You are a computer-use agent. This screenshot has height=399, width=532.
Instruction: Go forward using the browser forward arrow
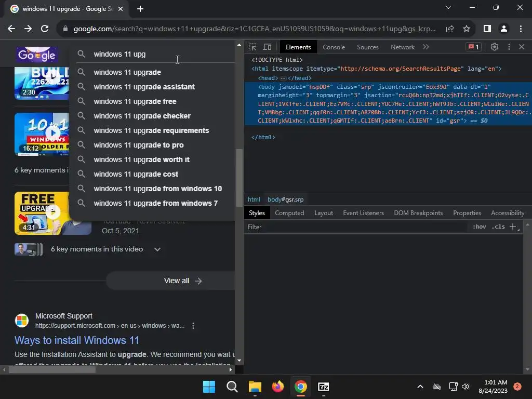point(28,29)
